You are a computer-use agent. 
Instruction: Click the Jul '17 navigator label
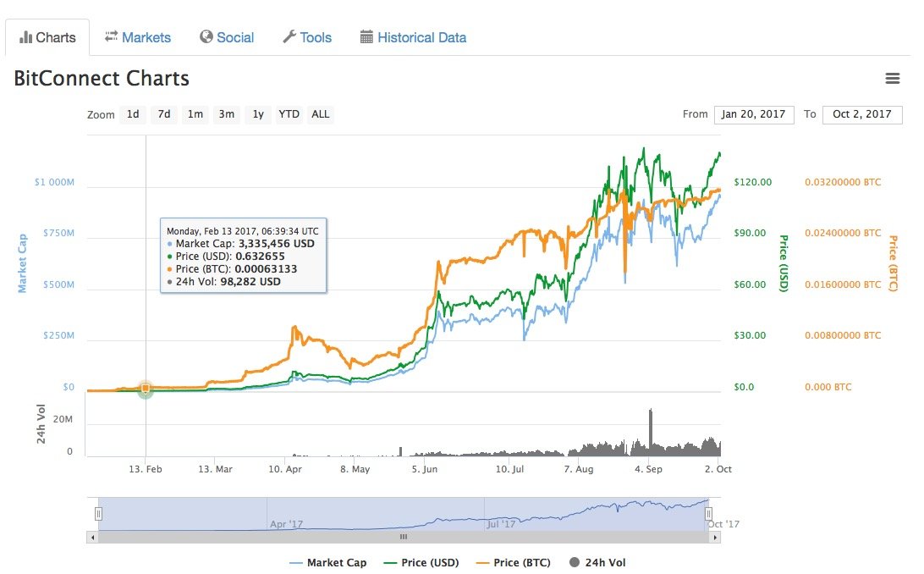click(501, 524)
